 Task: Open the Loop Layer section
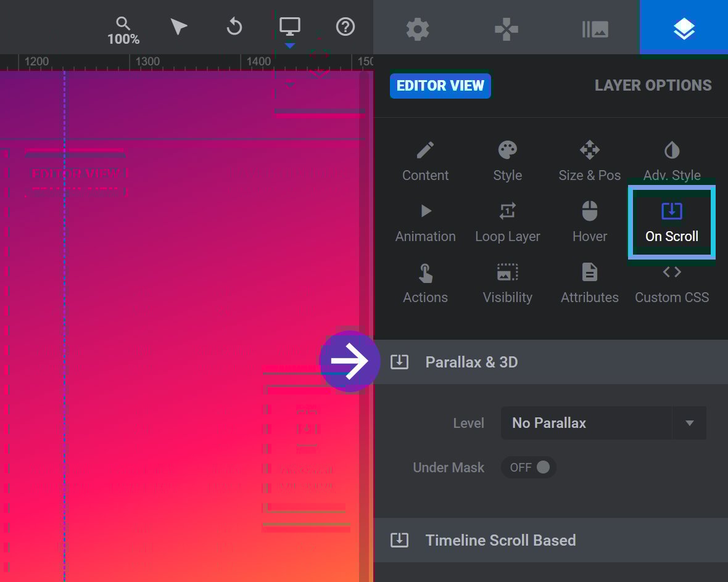click(508, 223)
